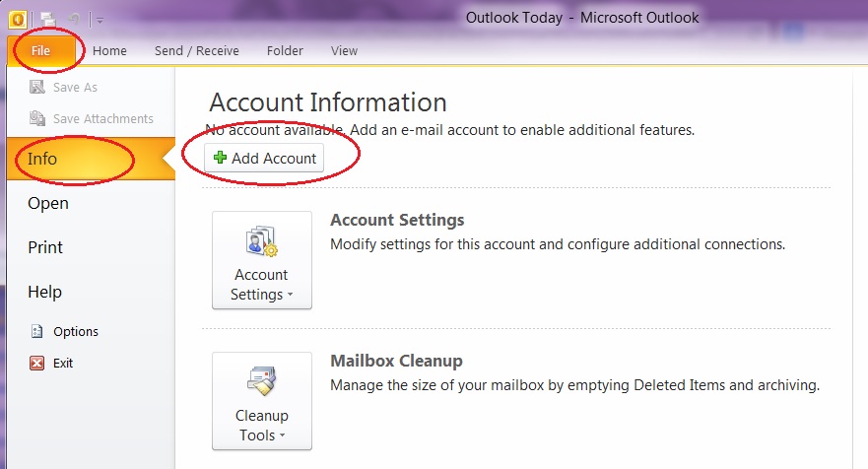This screenshot has width=868, height=469.
Task: Switch to the Home ribbon tab
Action: (x=109, y=51)
